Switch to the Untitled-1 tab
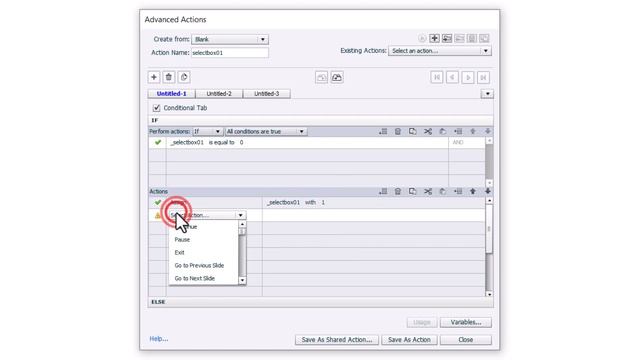This screenshot has width=640, height=360. (x=171, y=93)
